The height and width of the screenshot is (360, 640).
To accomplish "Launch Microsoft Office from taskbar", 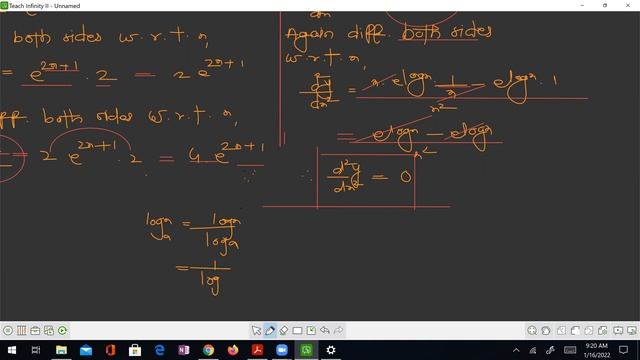I will click(x=110, y=350).
